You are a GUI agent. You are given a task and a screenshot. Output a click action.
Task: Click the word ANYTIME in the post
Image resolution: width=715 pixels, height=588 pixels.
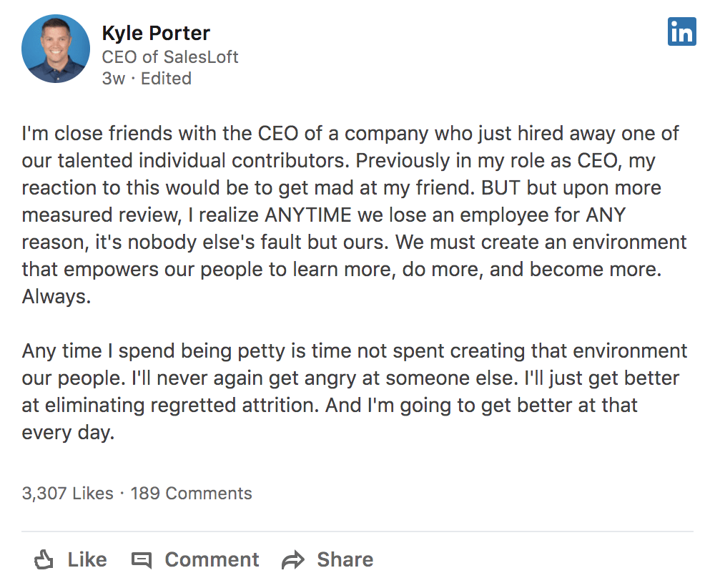pyautogui.click(x=308, y=215)
